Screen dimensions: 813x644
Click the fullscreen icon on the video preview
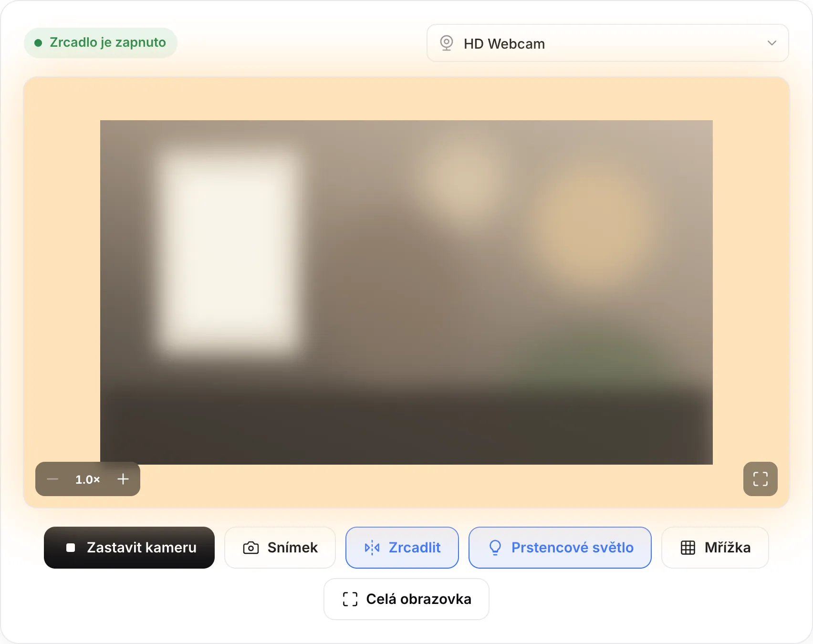[x=761, y=479]
